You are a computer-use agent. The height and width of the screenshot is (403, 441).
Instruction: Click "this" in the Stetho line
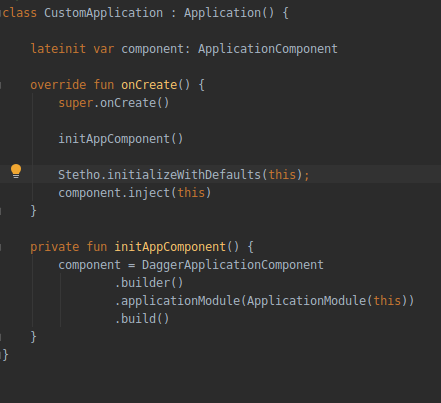(282, 175)
